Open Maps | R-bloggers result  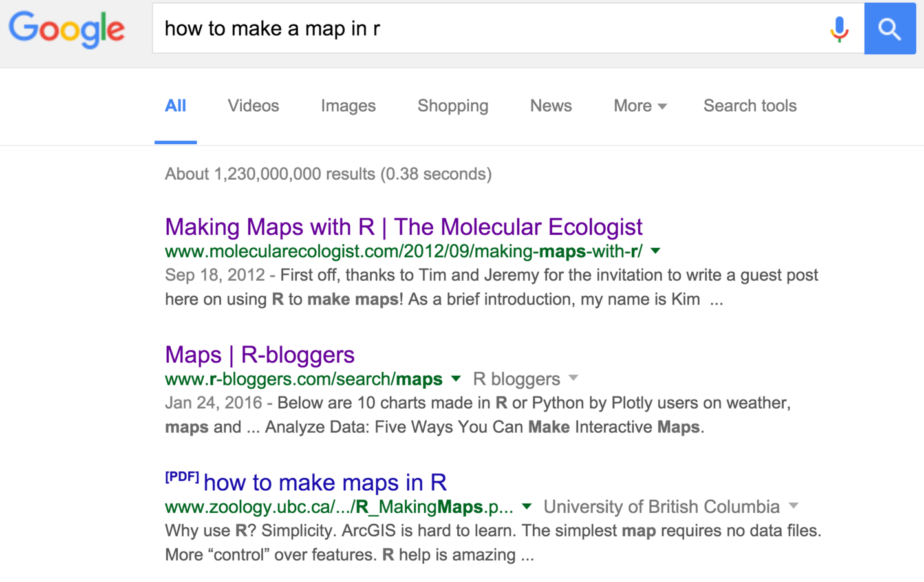260,354
